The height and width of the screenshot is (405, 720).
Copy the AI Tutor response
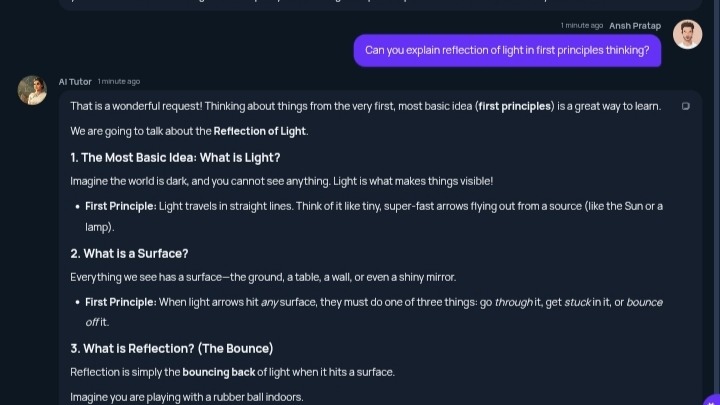[686, 106]
